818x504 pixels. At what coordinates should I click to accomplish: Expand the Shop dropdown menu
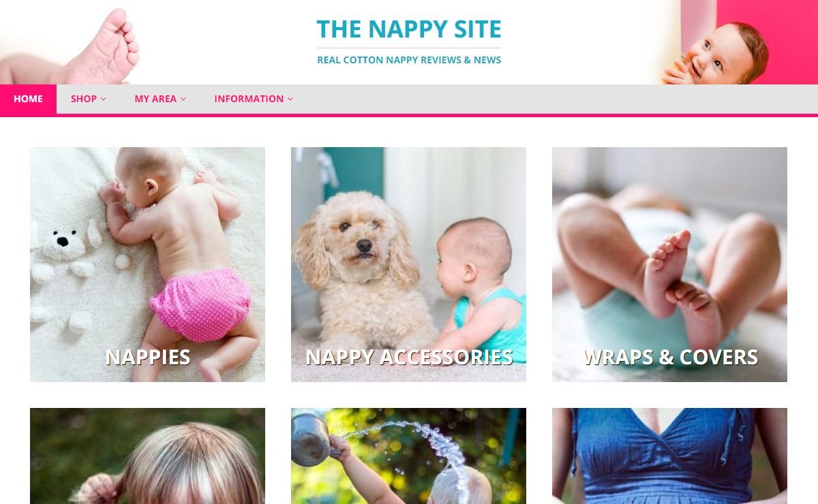pos(89,99)
